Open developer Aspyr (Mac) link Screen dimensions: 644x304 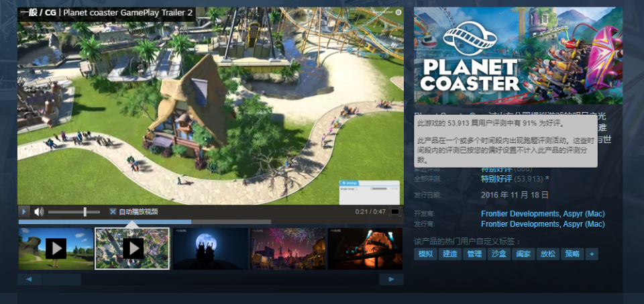click(x=584, y=214)
